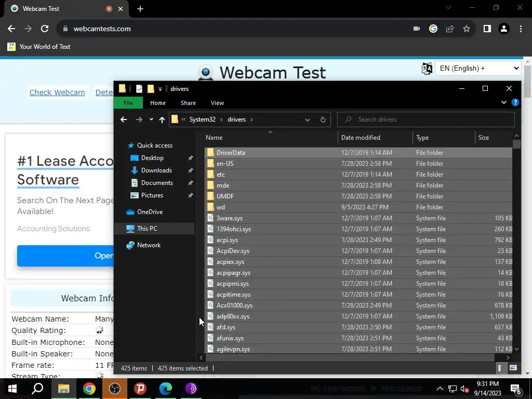The height and width of the screenshot is (399, 532).
Task: Open a new Chrome tab
Action: tap(140, 9)
